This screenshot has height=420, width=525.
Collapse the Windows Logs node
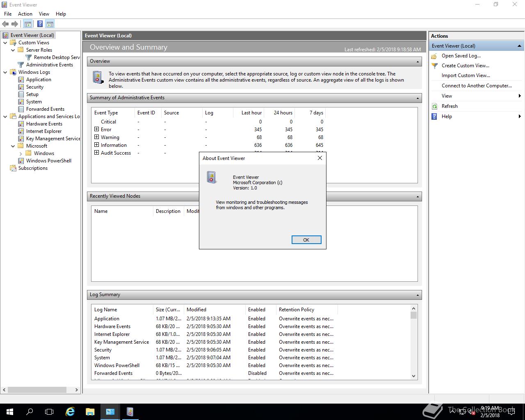click(5, 72)
